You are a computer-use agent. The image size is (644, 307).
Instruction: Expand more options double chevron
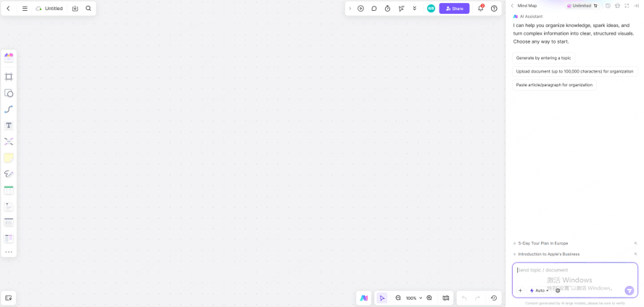click(x=415, y=8)
